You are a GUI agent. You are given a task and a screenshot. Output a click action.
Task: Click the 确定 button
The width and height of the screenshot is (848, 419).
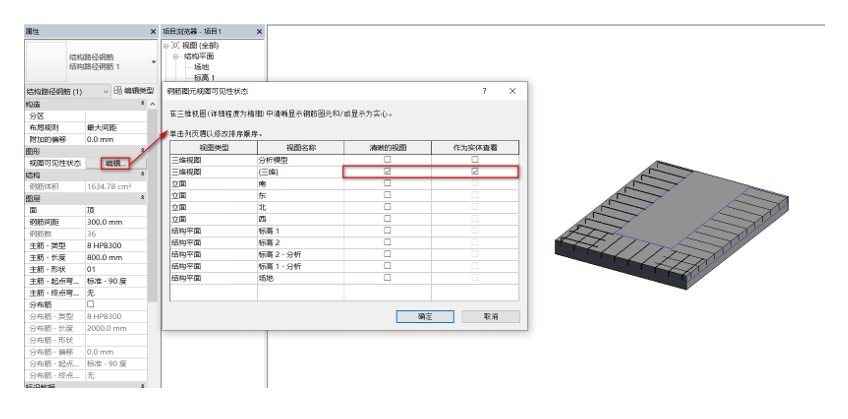tap(424, 316)
